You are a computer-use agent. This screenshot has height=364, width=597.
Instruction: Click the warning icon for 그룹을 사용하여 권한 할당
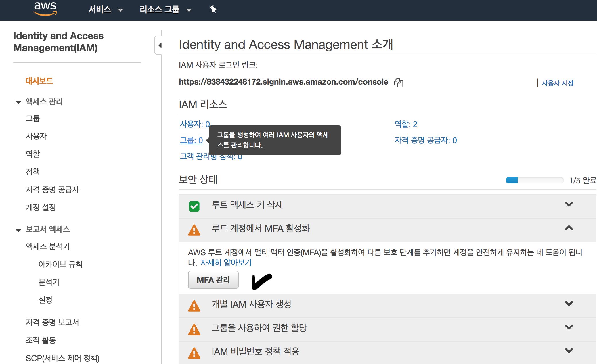[194, 329]
